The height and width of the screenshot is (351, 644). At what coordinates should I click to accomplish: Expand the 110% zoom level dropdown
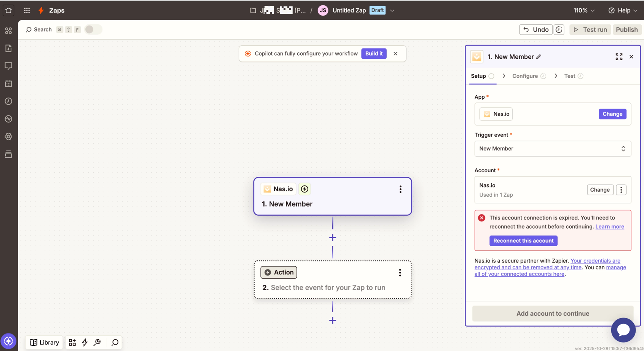[584, 10]
